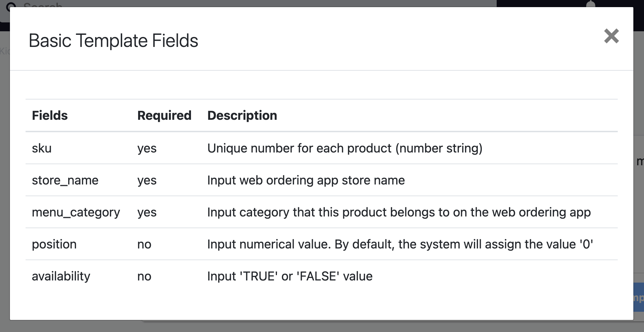Click the store_name field name
644x332 pixels.
(65, 180)
